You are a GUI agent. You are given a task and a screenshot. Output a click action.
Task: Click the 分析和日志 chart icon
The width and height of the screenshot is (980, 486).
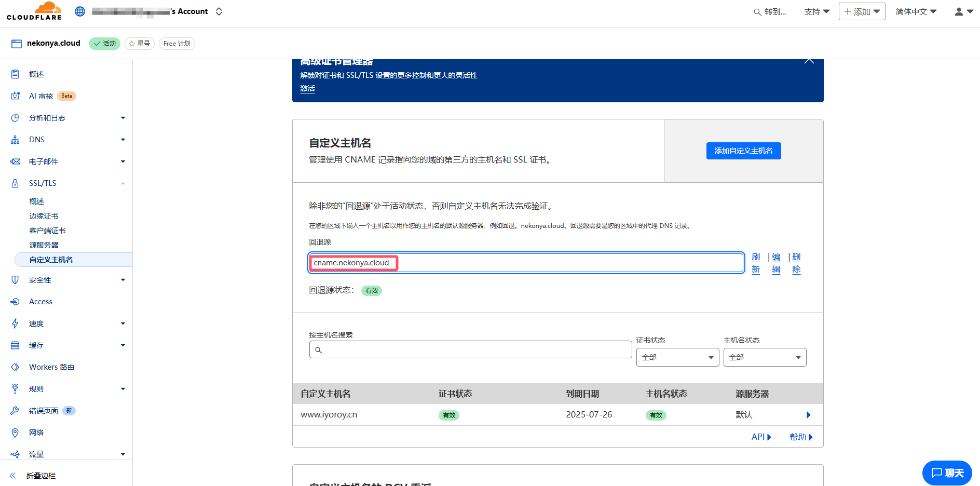[15, 118]
